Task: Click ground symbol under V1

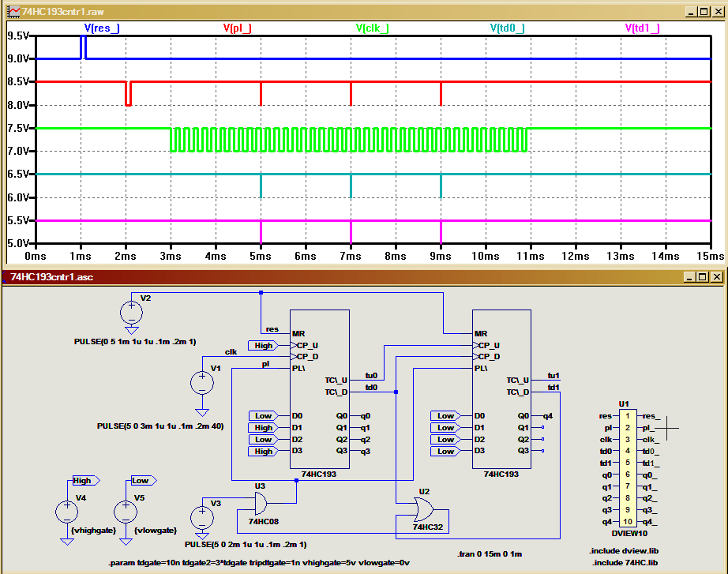Action: pyautogui.click(x=202, y=412)
